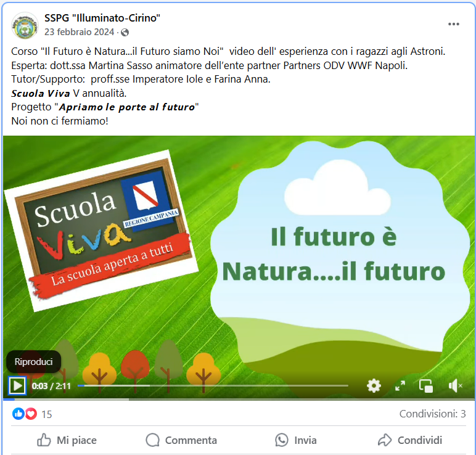
Task: Like the post with Mi piace
Action: 67,440
